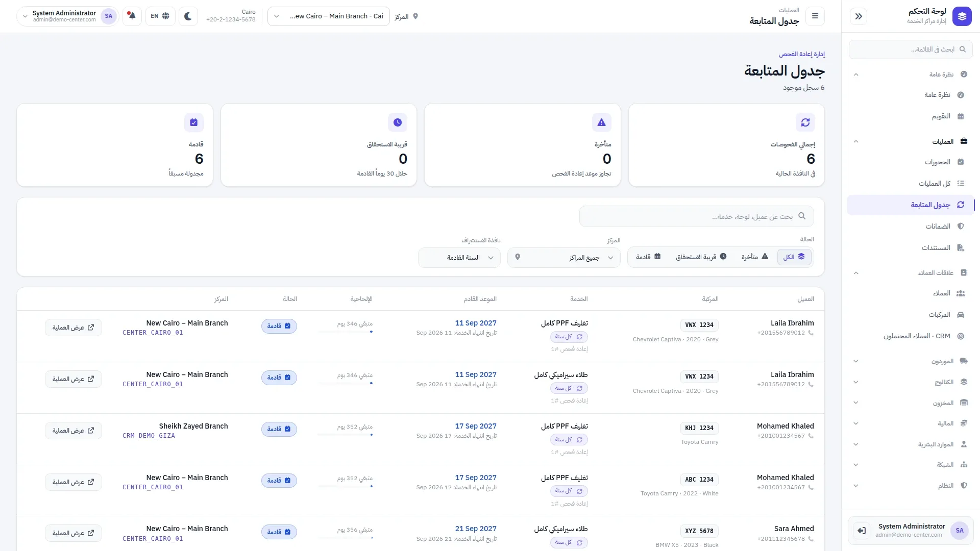Click the إدارة إعادة الفحص breadcrumb link
Screen dimensions: 980x551
[x=801, y=54]
